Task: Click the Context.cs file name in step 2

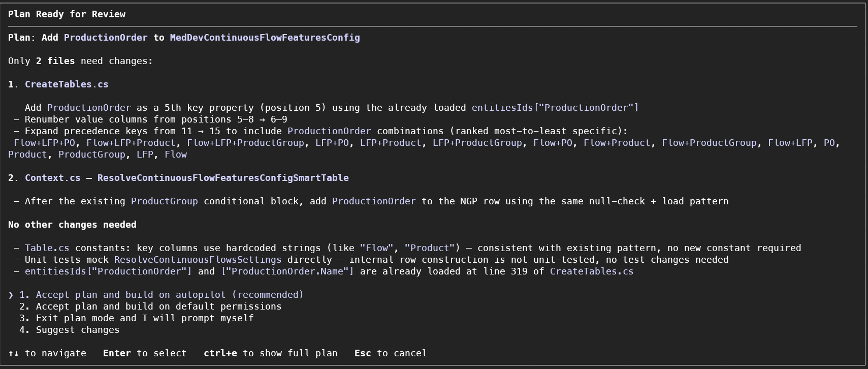Action: pyautogui.click(x=53, y=178)
